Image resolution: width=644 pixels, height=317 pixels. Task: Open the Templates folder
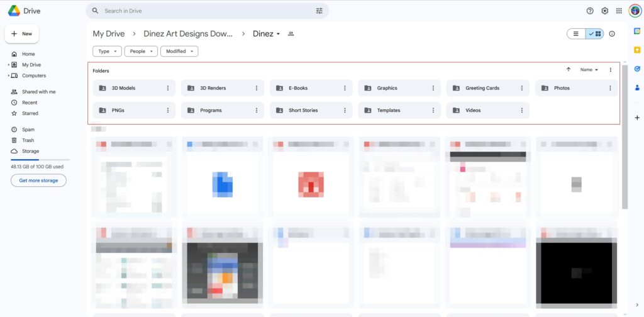399,110
